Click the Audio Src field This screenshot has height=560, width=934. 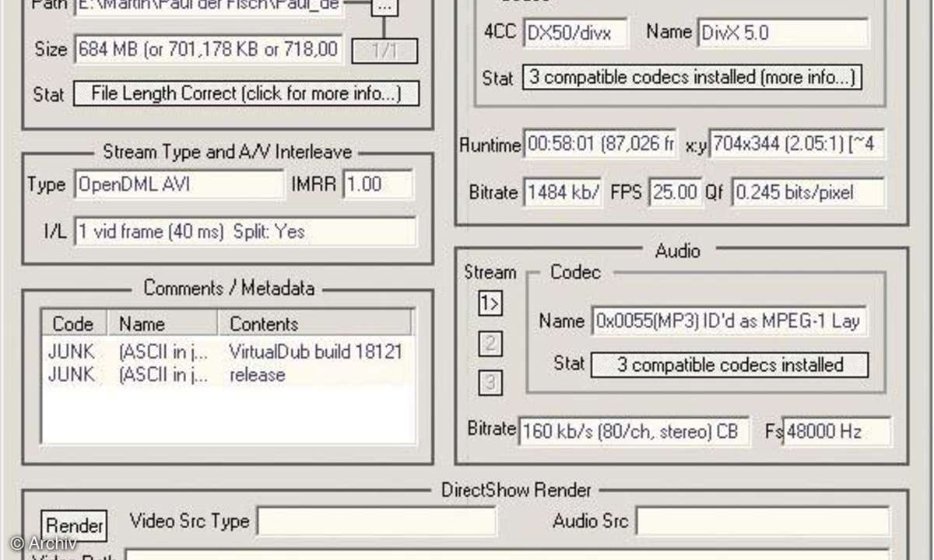[x=764, y=521]
